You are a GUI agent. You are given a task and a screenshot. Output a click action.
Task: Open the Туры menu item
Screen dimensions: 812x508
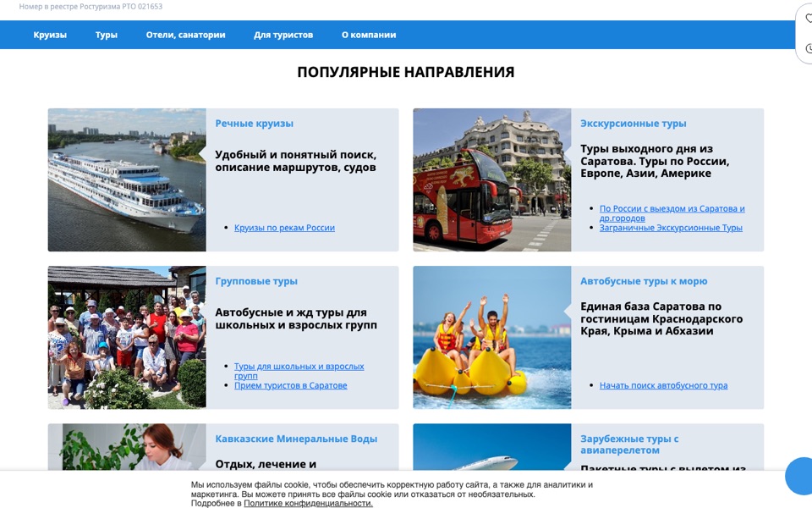(107, 35)
